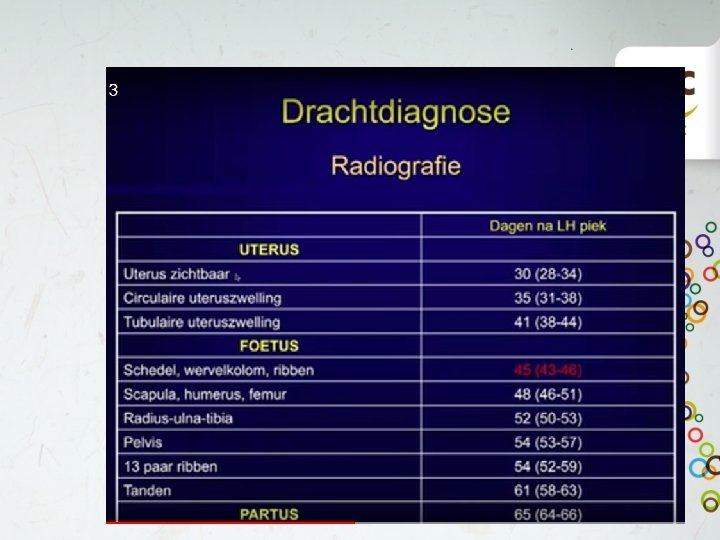Click the 'Pelvis' row label
The image size is (720, 540).
pos(143,442)
